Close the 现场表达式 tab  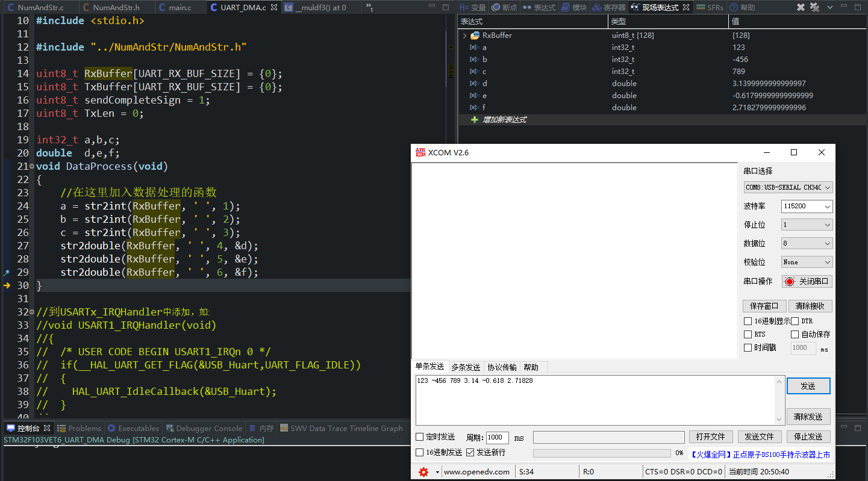pyautogui.click(x=686, y=8)
